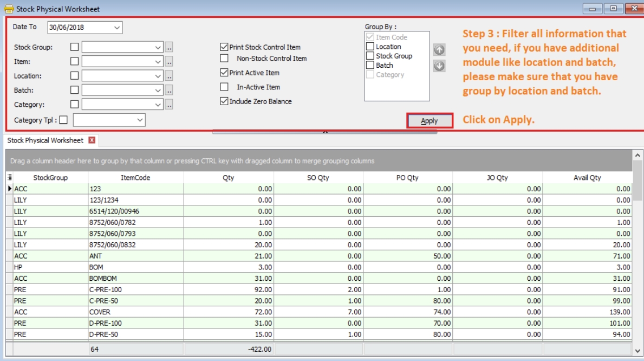Uncheck Print Stock Control Item
Image resolution: width=644 pixels, height=361 pixels.
(x=224, y=47)
